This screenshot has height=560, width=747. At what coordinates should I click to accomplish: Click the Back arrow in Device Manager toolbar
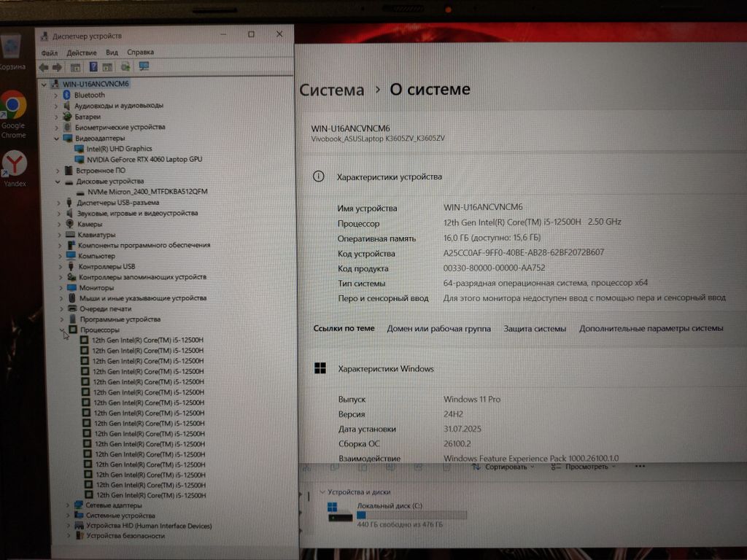coord(43,67)
